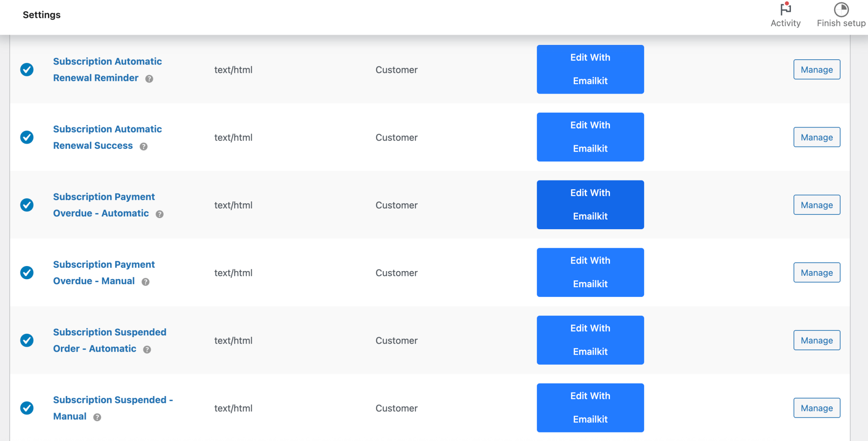This screenshot has width=868, height=441.
Task: Open Manage for Subscription Payment Overdue - Manual
Action: 816,272
